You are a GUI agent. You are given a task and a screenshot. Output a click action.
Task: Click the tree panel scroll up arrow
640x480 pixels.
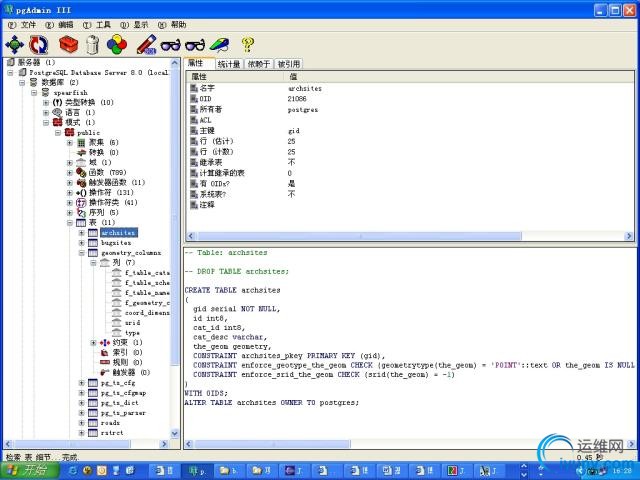175,63
